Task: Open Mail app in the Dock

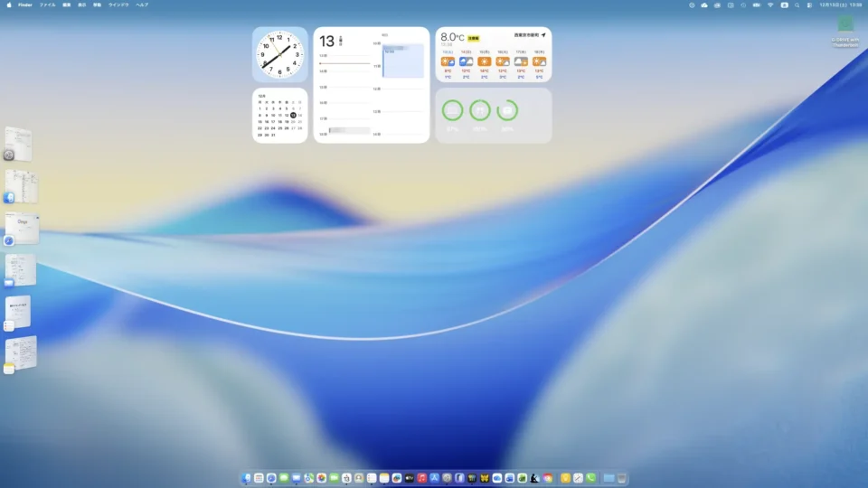Action: (297, 478)
